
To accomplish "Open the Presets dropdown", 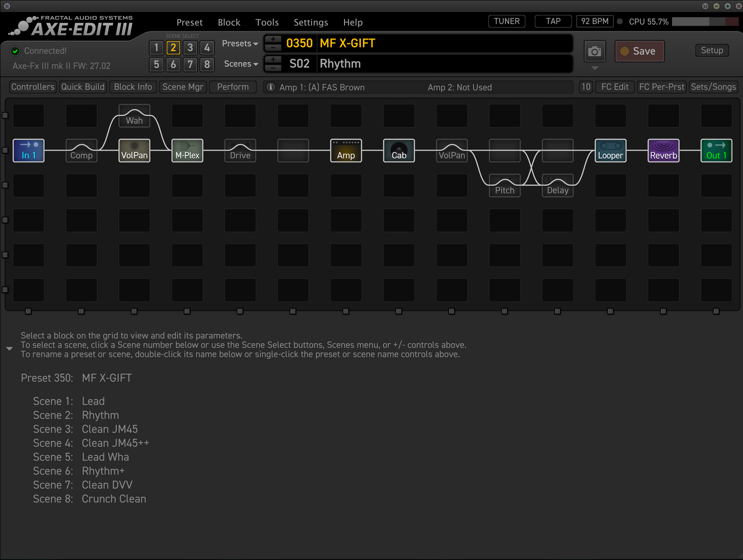I will [x=240, y=44].
